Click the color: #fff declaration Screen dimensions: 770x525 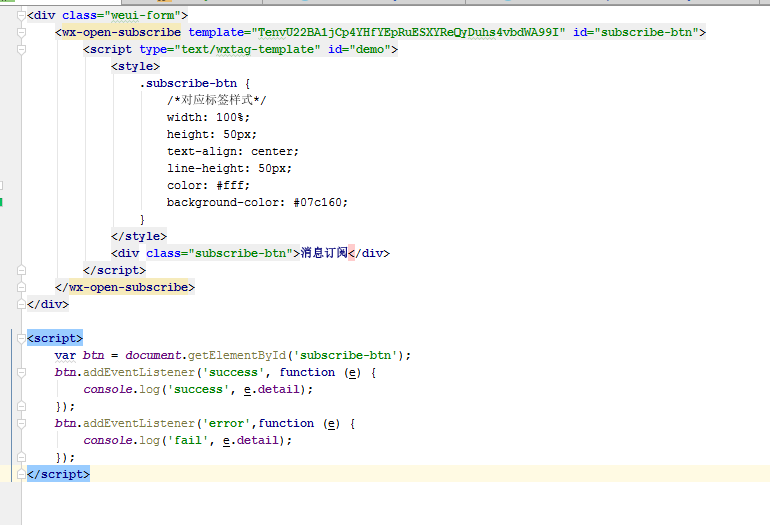208,185
